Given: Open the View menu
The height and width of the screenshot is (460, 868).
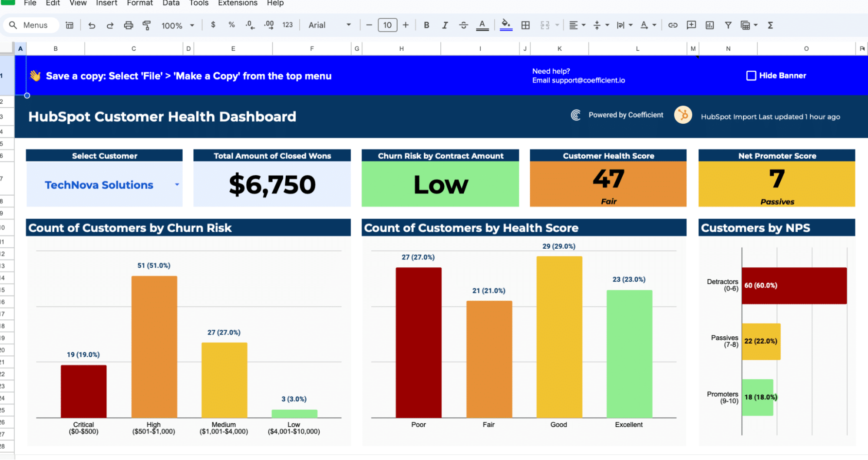Looking at the screenshot, I should point(78,3).
